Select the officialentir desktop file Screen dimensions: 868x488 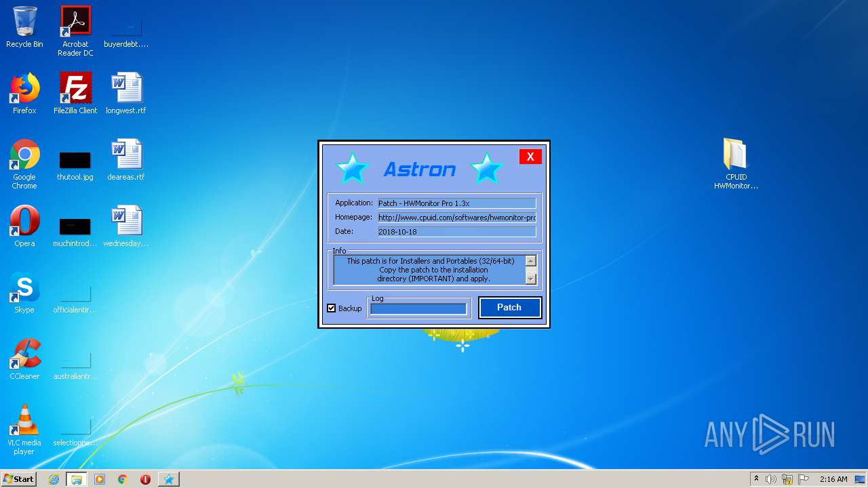pos(75,298)
